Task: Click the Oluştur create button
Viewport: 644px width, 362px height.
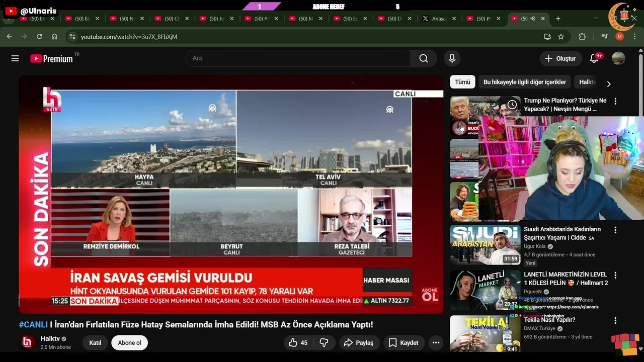Action: point(560,58)
